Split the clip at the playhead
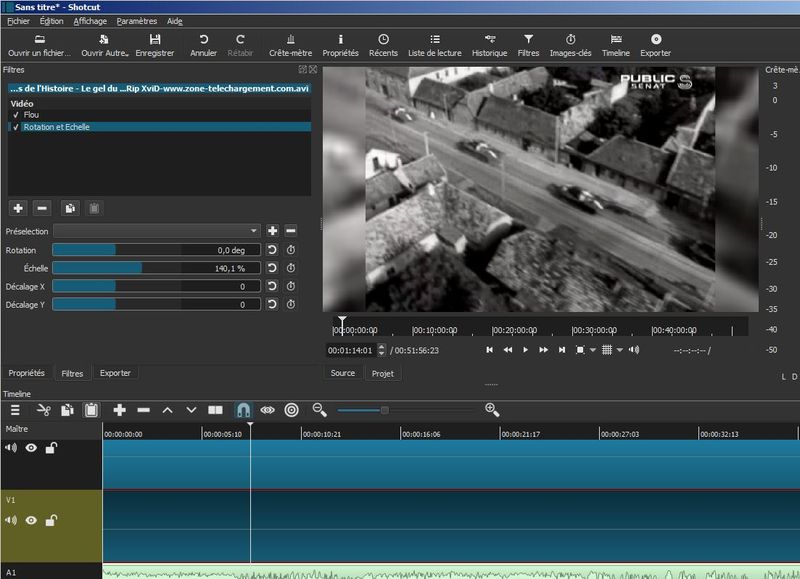 pyautogui.click(x=215, y=410)
